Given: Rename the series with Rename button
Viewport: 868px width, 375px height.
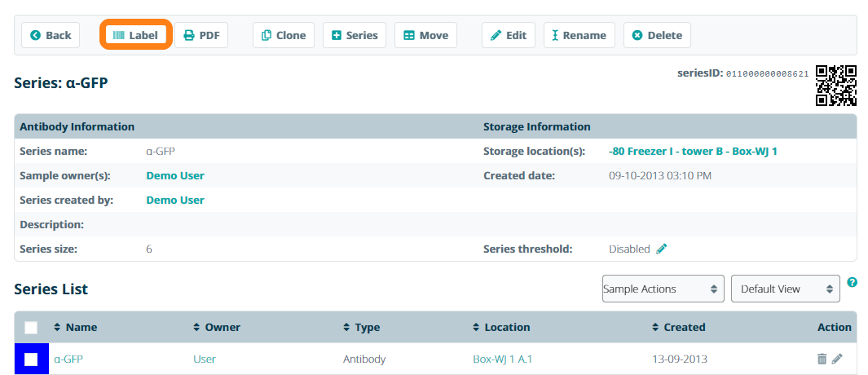Looking at the screenshot, I should coord(579,35).
